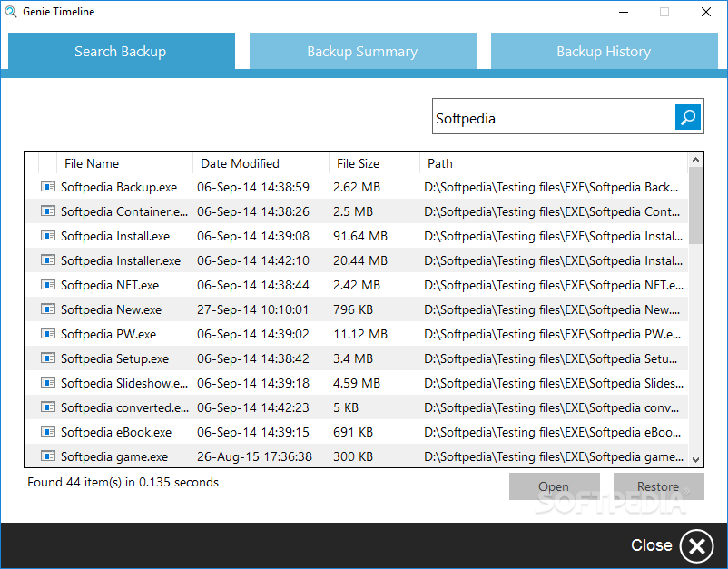Select the Softpedia Container.e... file name
The width and height of the screenshot is (728, 569).
[124, 211]
